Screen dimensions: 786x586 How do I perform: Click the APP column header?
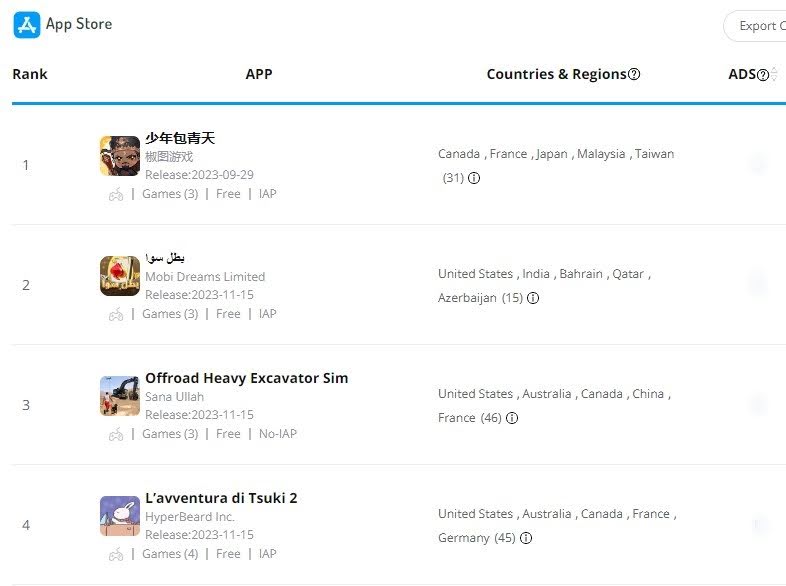259,74
